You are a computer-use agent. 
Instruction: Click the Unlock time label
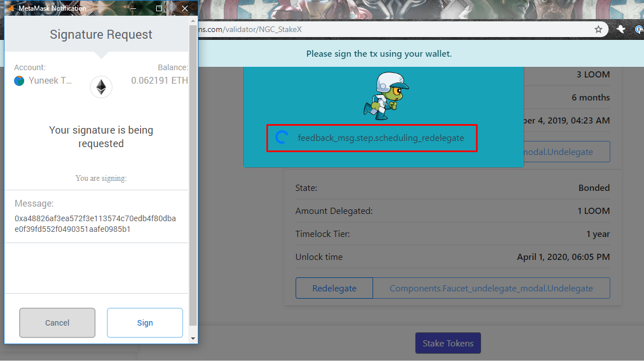(319, 257)
